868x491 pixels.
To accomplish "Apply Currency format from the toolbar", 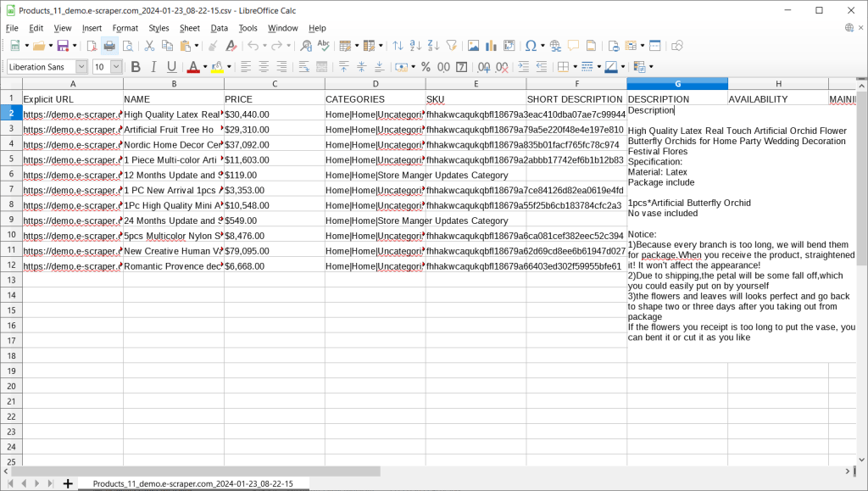I will point(400,66).
